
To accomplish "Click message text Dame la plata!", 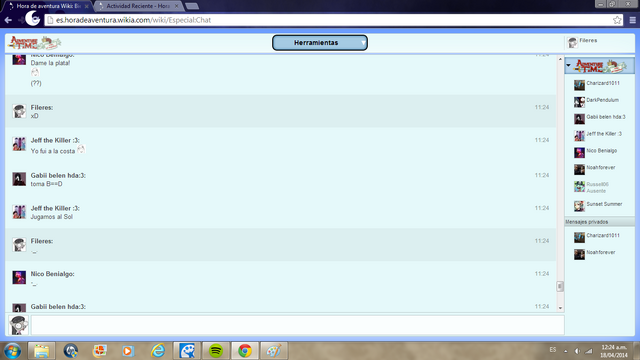I will click(50, 63).
